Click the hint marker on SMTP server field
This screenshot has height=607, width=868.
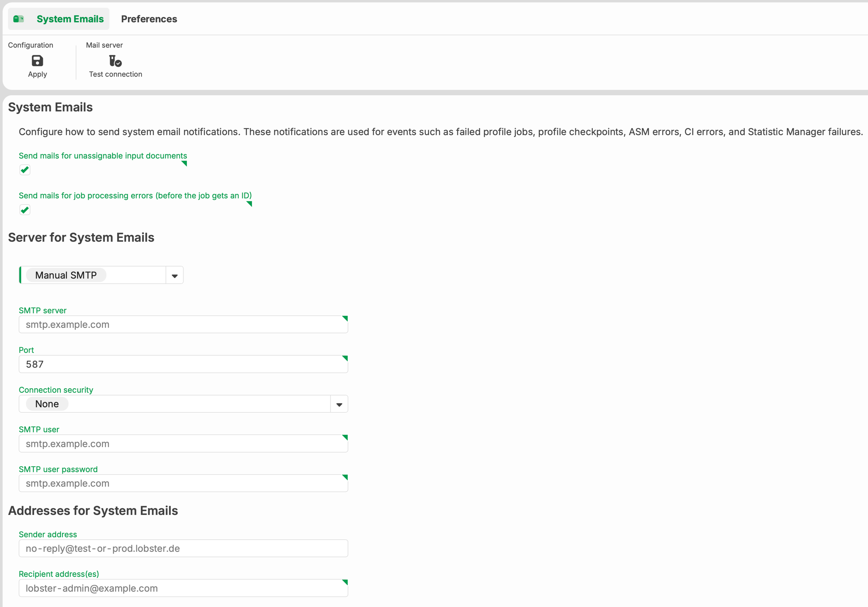tap(345, 318)
